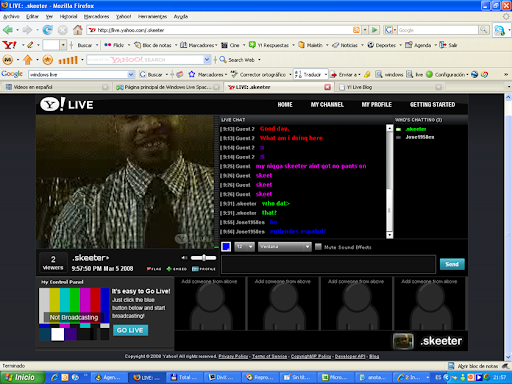Image resolution: width=512 pixels, height=384 pixels.
Task: Open the Historial menu
Action: click(x=68, y=16)
